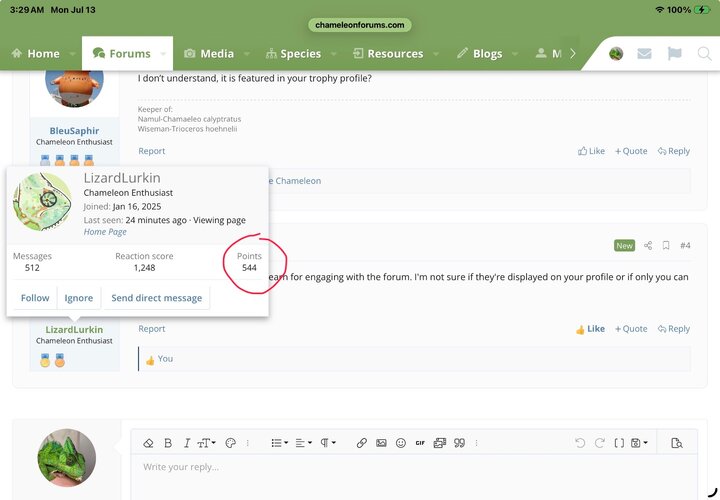
Task: Click the Write your reply field
Action: coord(414,477)
